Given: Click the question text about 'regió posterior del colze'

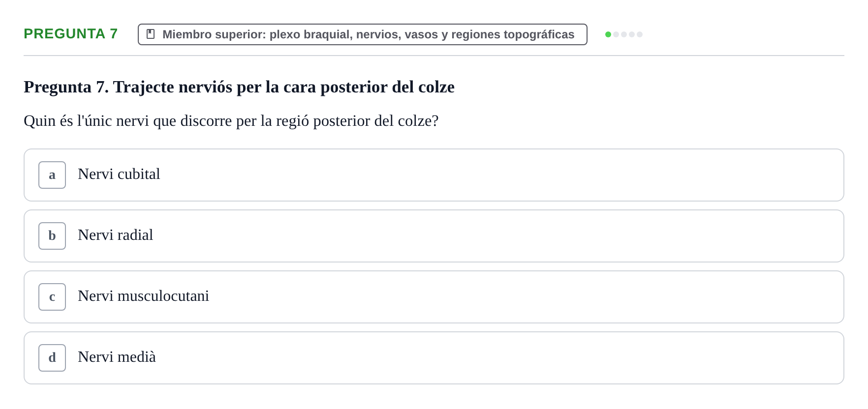Looking at the screenshot, I should 231,121.
